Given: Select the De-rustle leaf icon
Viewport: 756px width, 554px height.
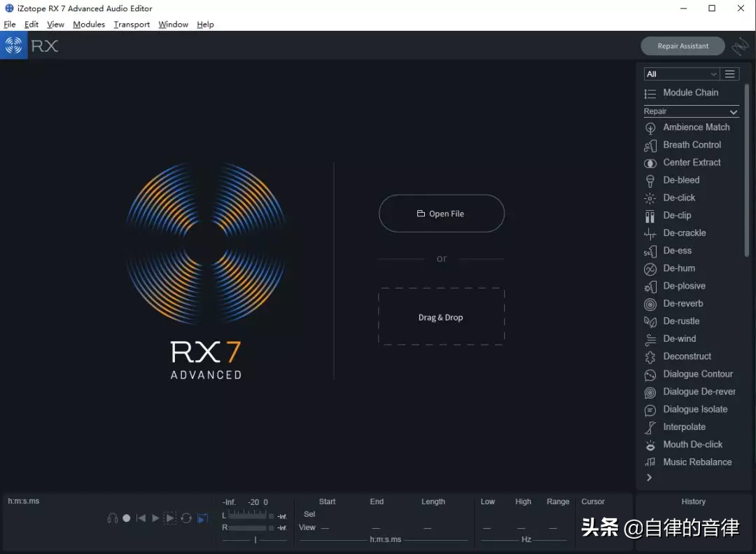Looking at the screenshot, I should click(x=650, y=322).
